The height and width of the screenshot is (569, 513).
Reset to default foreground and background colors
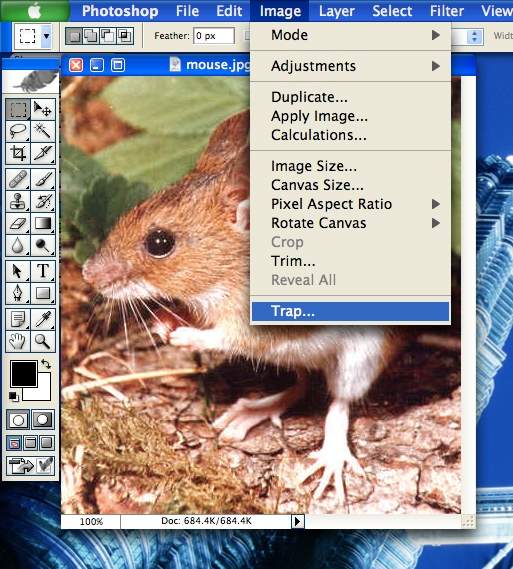coord(13,396)
